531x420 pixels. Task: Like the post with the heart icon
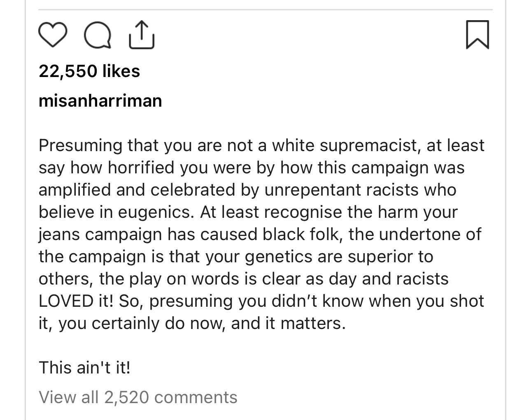[x=52, y=35]
